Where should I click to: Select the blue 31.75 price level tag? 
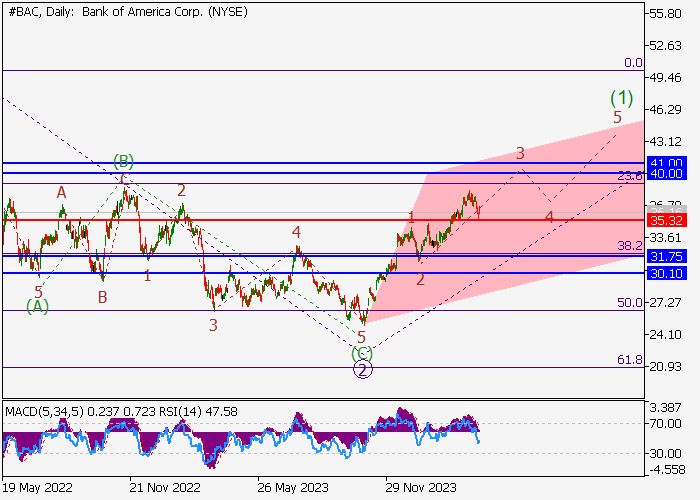coord(666,256)
